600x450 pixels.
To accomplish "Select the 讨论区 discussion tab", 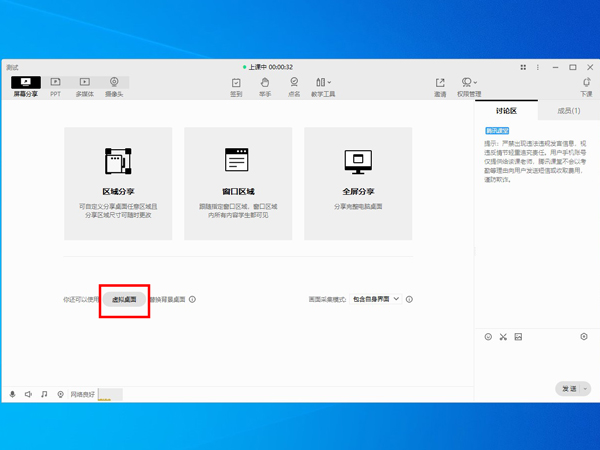I will pos(506,111).
